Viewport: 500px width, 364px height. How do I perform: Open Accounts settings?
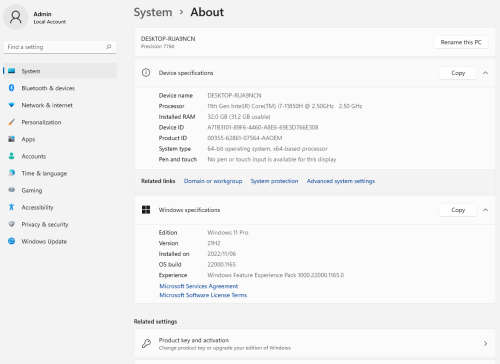point(60,156)
